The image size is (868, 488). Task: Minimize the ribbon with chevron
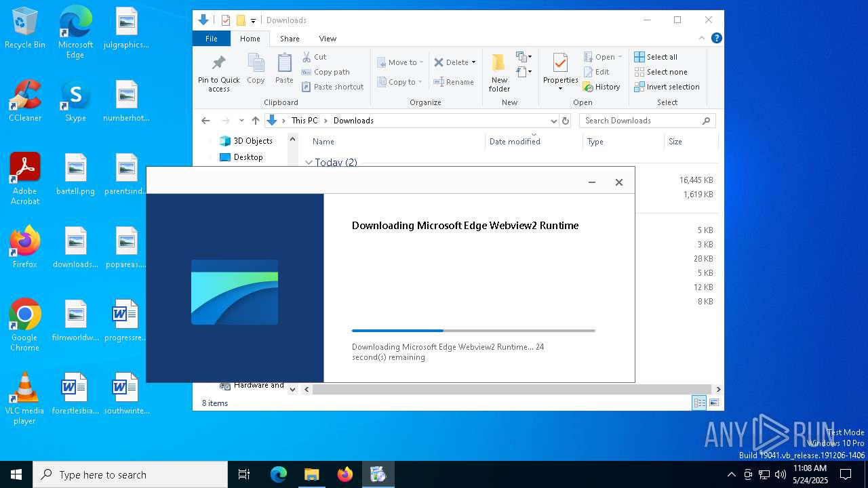(702, 38)
